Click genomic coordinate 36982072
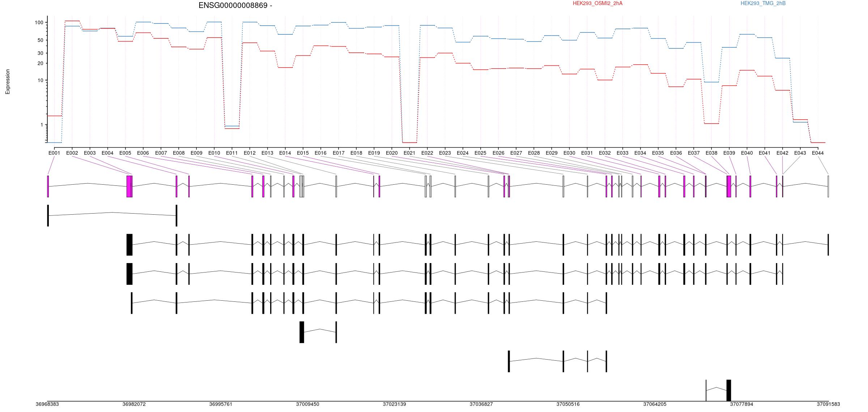The height and width of the screenshot is (412, 868). coord(134,404)
